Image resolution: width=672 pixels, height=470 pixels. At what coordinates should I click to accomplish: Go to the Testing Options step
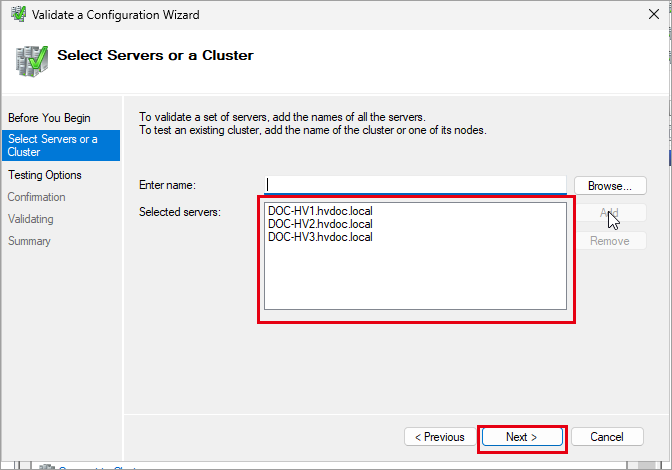[45, 175]
